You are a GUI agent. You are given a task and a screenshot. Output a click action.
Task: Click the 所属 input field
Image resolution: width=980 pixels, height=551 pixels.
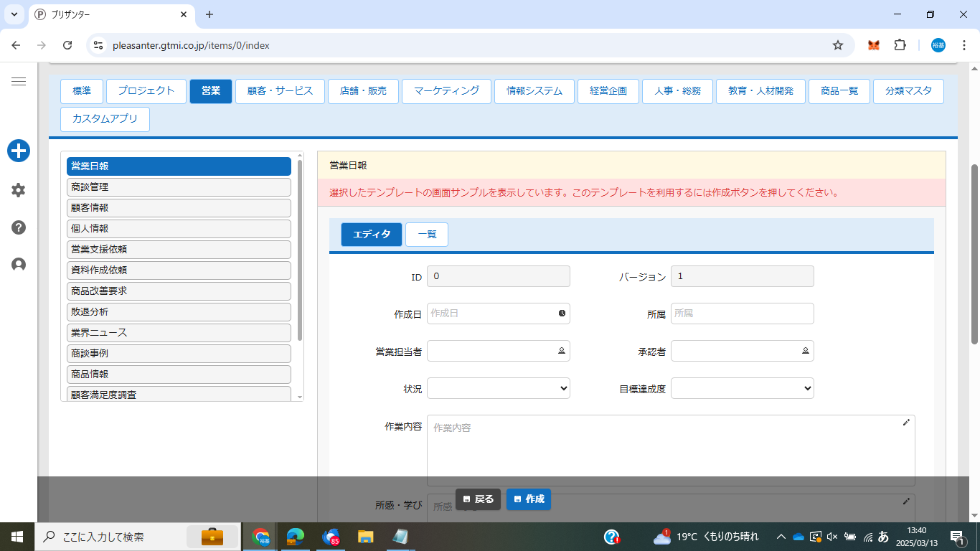(743, 314)
